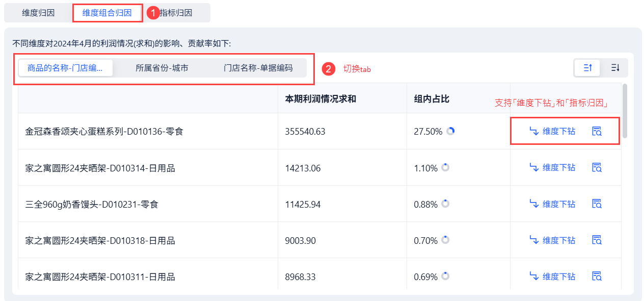Click metric attribution icon for 三全960g奶香馒头 row
644x301 pixels.
click(597, 204)
